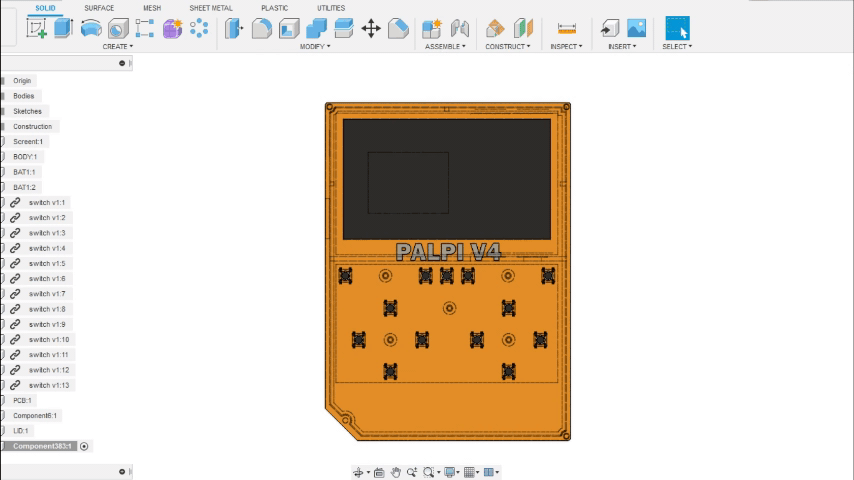The height and width of the screenshot is (480, 854).
Task: Click the Extrude tool icon
Action: point(64,29)
